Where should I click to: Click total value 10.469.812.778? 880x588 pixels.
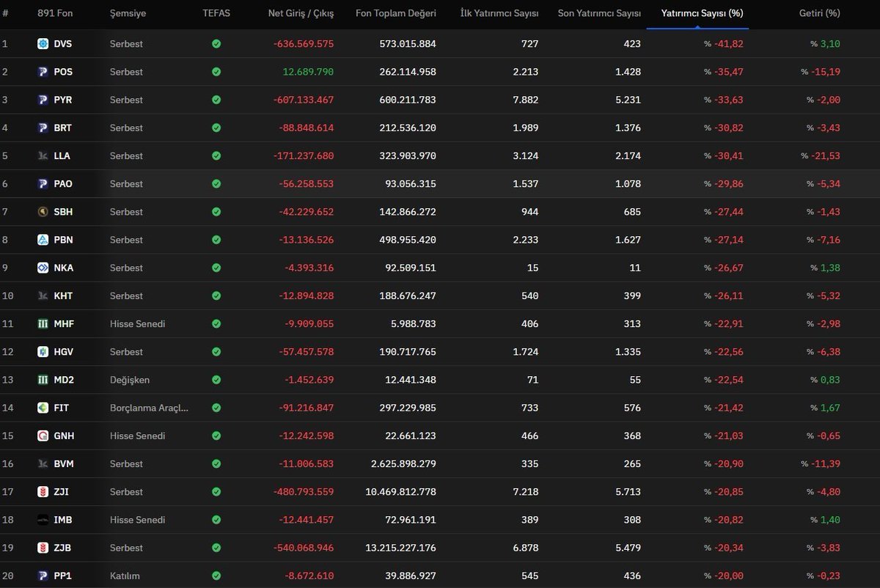(400, 492)
